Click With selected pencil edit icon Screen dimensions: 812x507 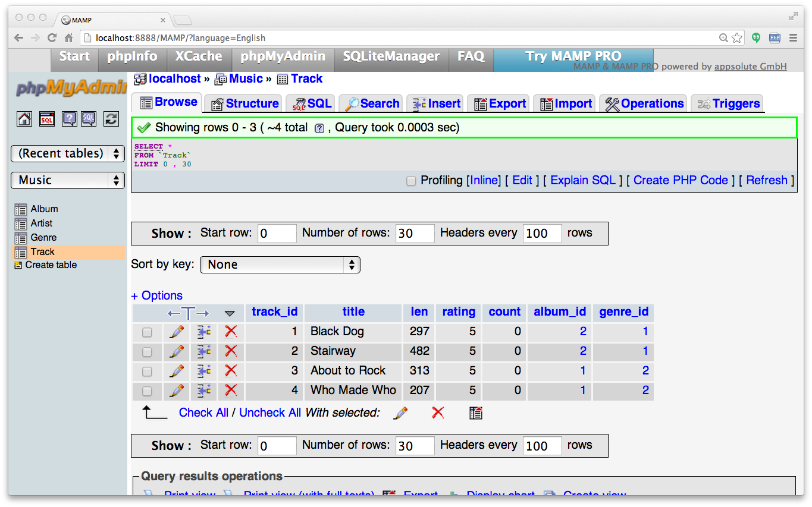click(x=401, y=412)
